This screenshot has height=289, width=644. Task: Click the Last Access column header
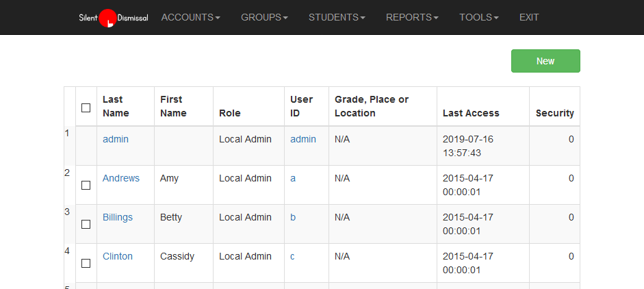(x=471, y=113)
